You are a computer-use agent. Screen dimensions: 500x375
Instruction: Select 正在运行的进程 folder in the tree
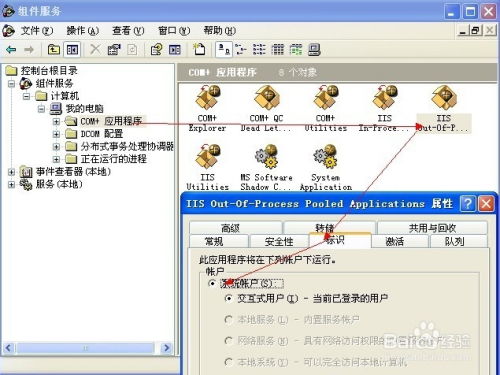pyautogui.click(x=114, y=159)
